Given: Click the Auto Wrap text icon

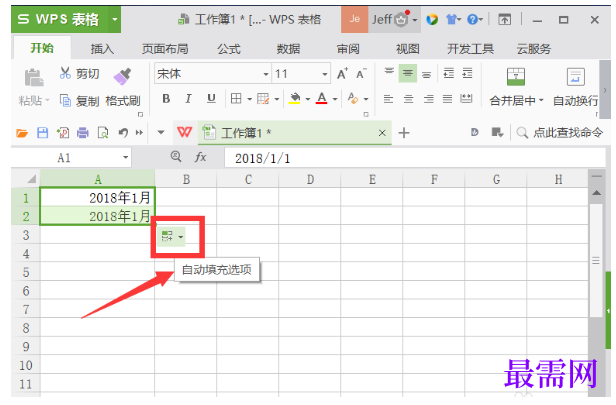Looking at the screenshot, I should click(x=576, y=77).
